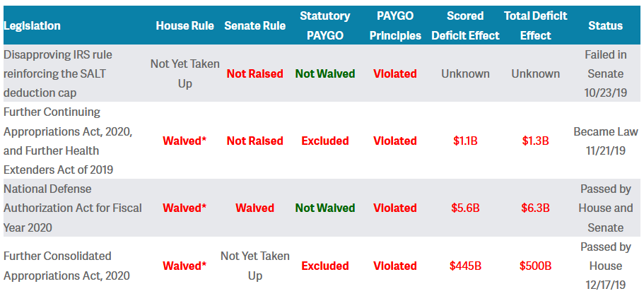Image resolution: width=644 pixels, height=296 pixels.
Task: Select the Scored Deficit Effect header
Action: click(x=465, y=25)
